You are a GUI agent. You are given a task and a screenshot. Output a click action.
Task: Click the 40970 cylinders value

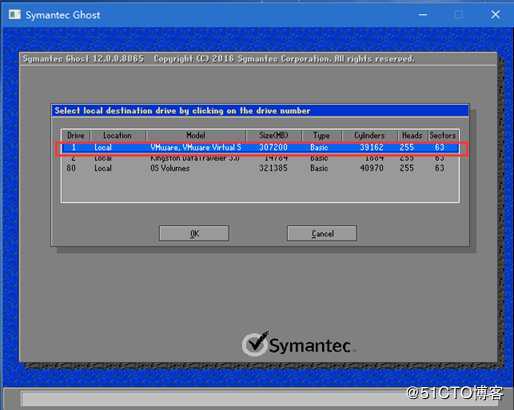coord(372,168)
